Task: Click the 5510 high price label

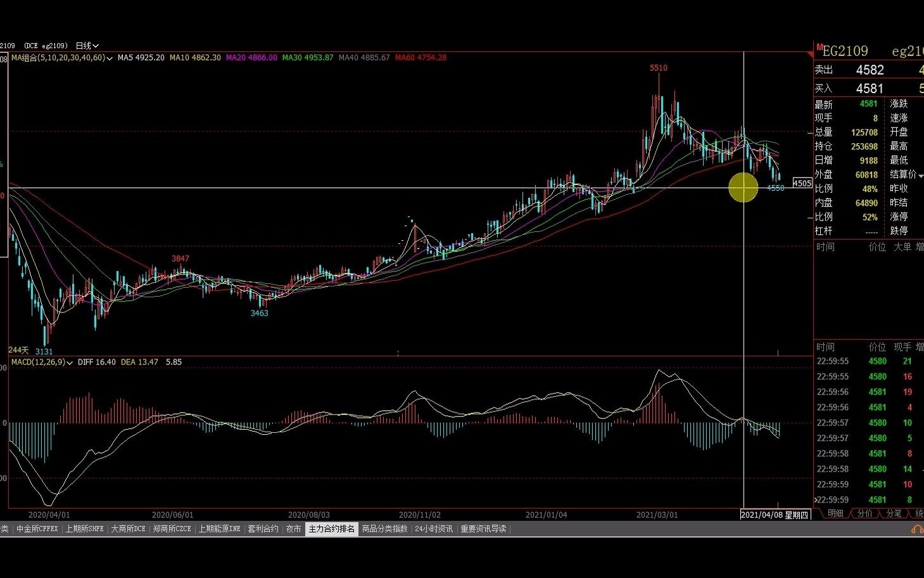Action: (x=659, y=68)
